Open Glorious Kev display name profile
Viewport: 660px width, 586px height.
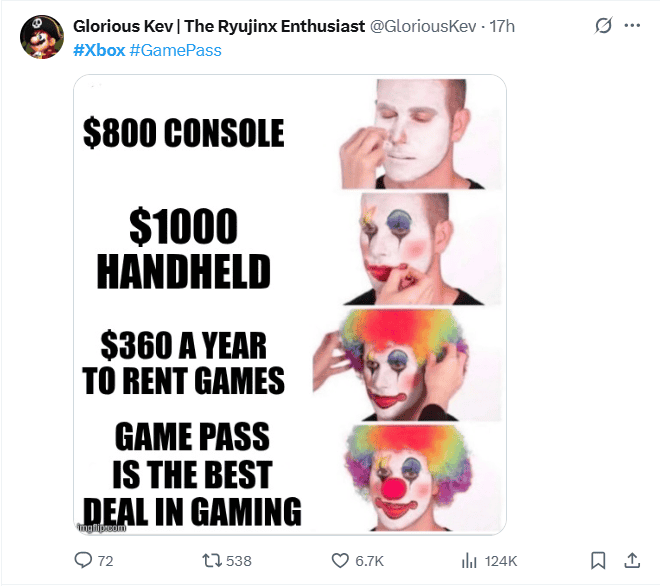219,26
